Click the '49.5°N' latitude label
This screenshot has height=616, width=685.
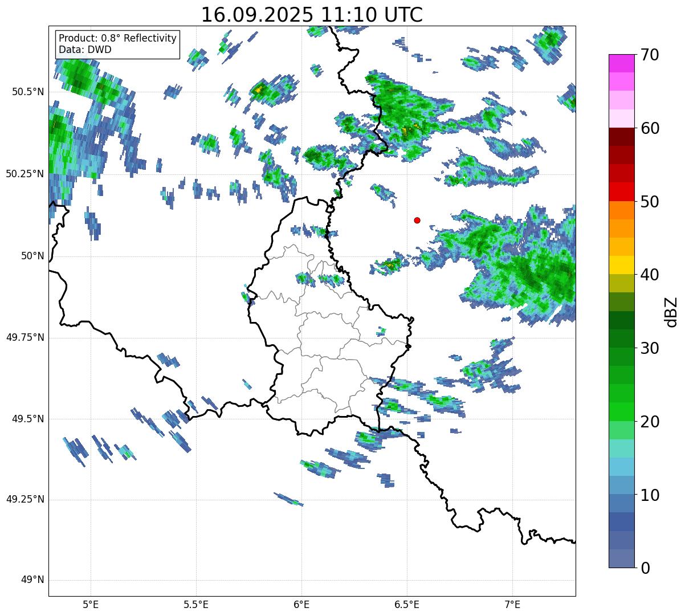(x=28, y=419)
